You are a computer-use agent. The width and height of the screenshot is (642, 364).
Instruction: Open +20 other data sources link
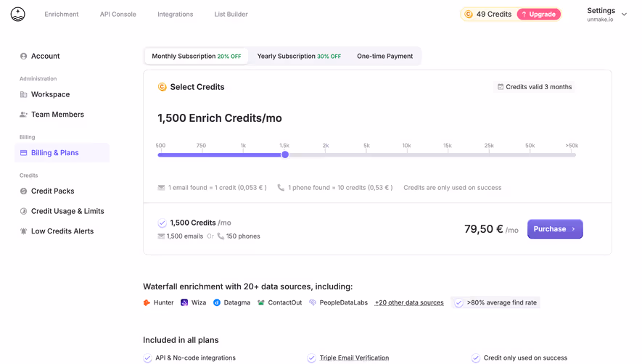(409, 302)
